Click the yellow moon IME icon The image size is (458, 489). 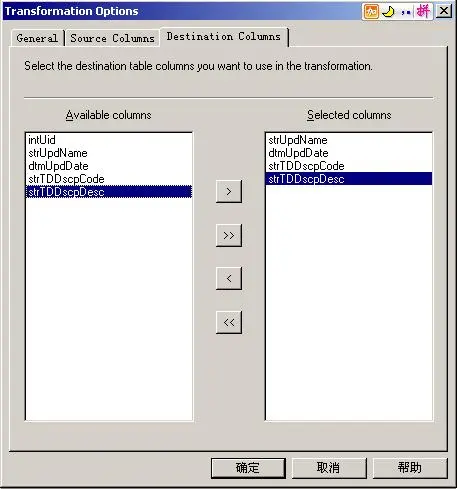tap(388, 12)
